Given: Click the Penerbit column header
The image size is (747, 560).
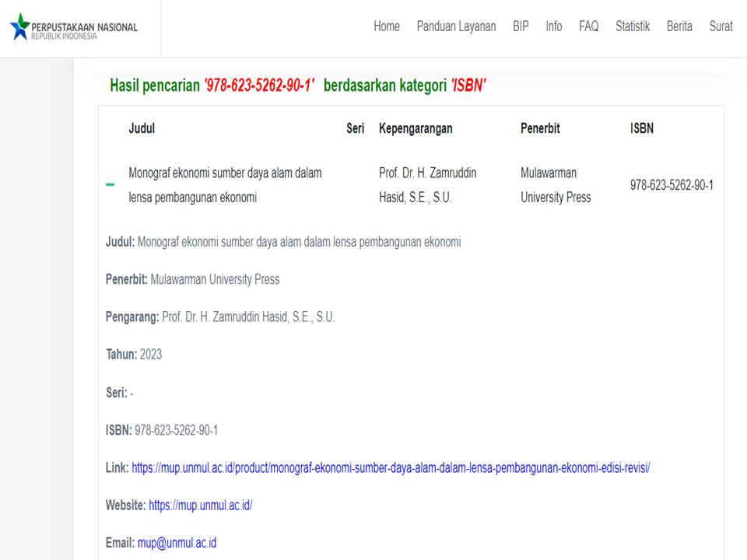Looking at the screenshot, I should pos(540,128).
